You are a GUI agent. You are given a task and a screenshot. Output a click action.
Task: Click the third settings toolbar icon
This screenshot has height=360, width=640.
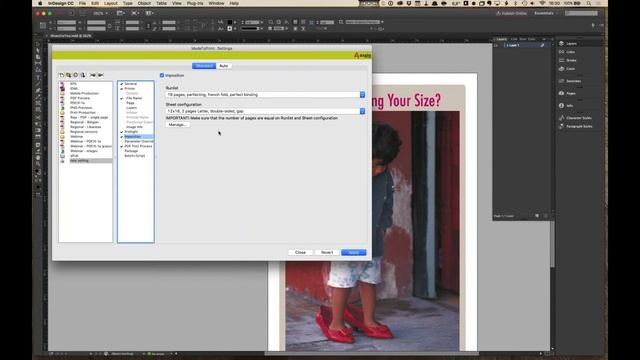coord(76,75)
